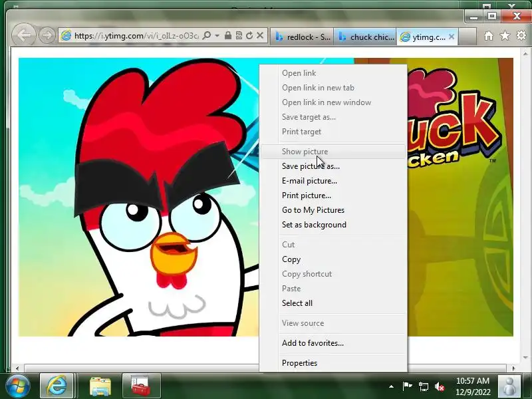Screen dimensions: 532x399
Task: Click the vertical scrollbar down arrow
Action: pos(525,358)
